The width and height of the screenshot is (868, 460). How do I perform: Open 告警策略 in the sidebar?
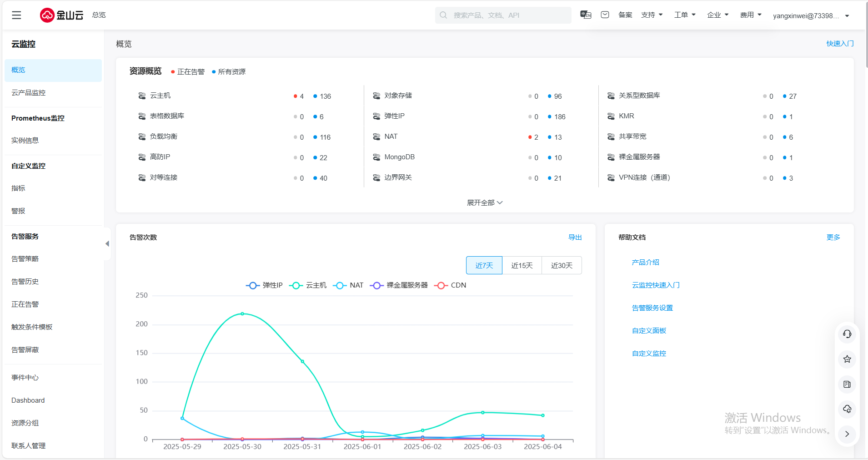25,259
